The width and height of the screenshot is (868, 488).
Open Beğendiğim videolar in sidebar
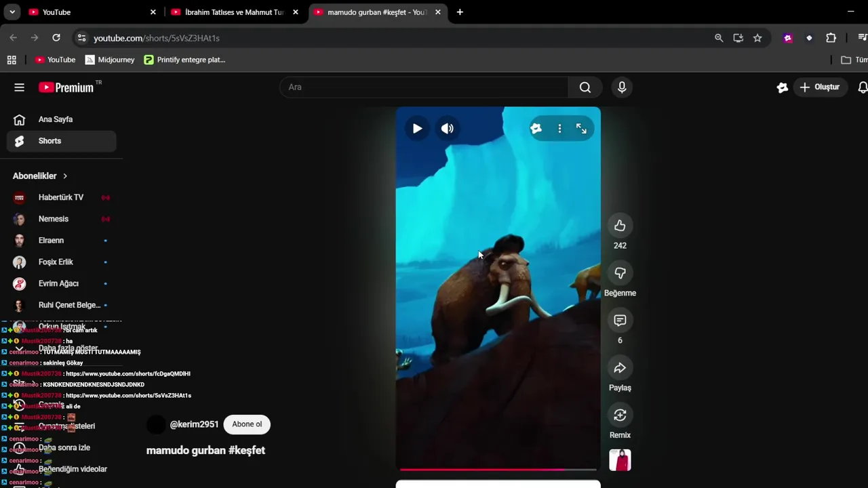[x=62, y=469]
